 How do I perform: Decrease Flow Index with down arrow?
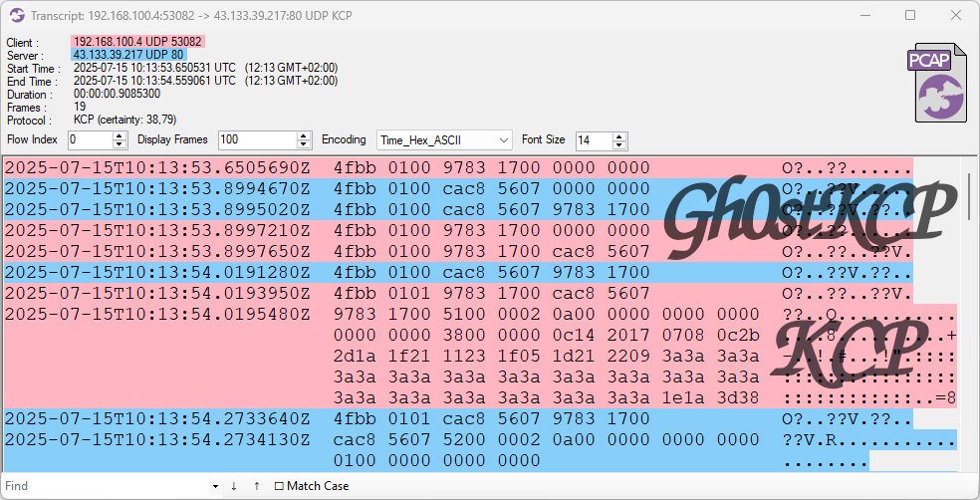coord(120,144)
